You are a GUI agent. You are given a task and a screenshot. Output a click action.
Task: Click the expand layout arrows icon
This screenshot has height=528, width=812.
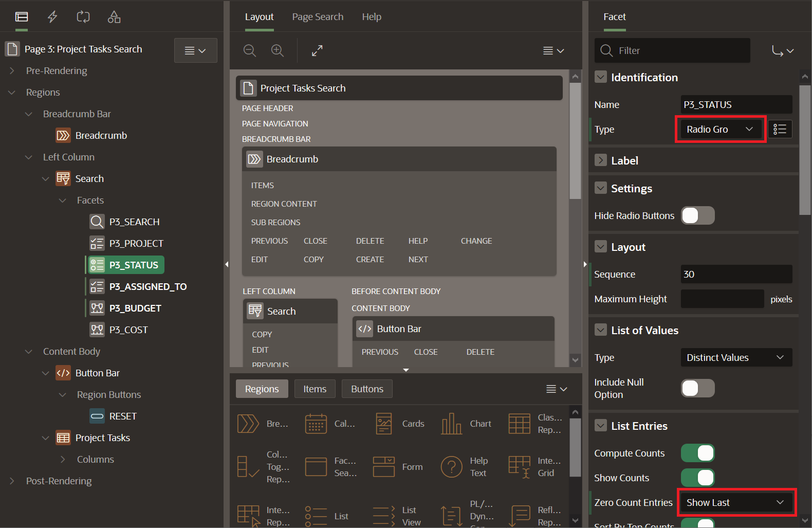pos(317,50)
